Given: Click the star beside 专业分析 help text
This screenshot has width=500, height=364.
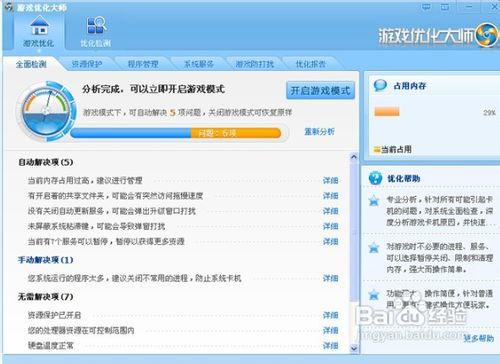Looking at the screenshot, I should coord(374,201).
